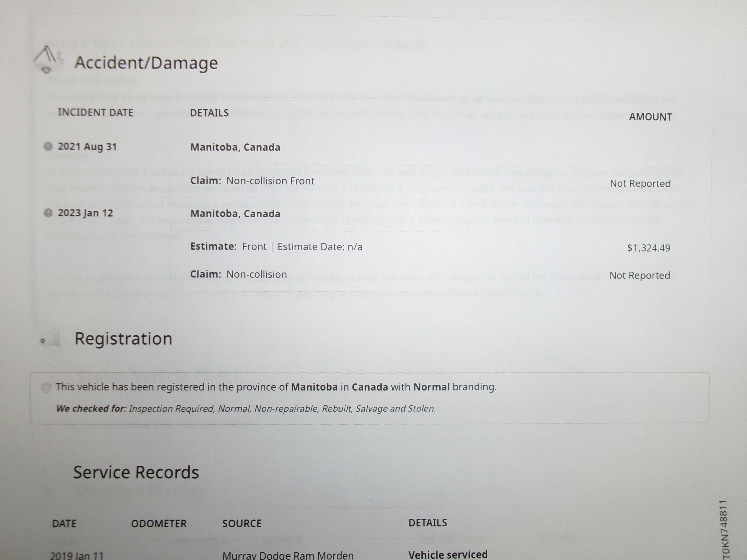Click the Registration section document icon
The image size is (747, 560).
point(51,340)
